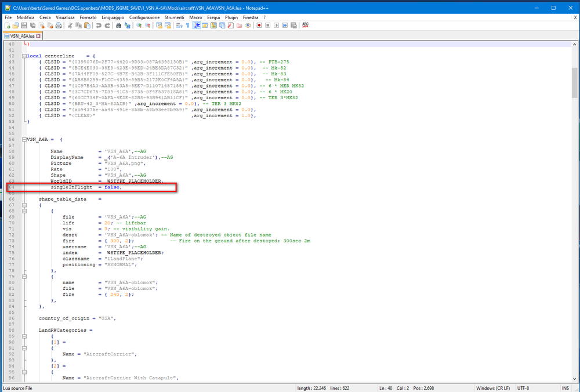
Task: Click the Undo arrow icon
Action: pos(98,26)
